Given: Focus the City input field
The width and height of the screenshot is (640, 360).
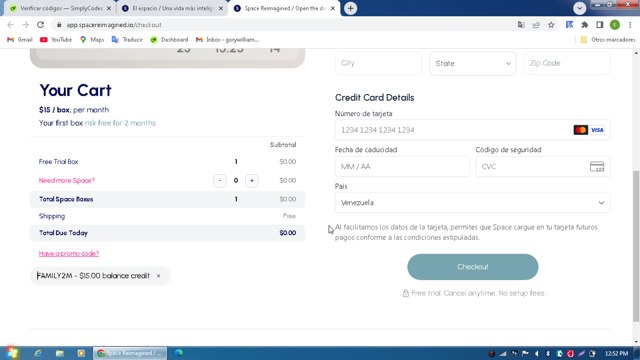Looking at the screenshot, I should point(378,63).
